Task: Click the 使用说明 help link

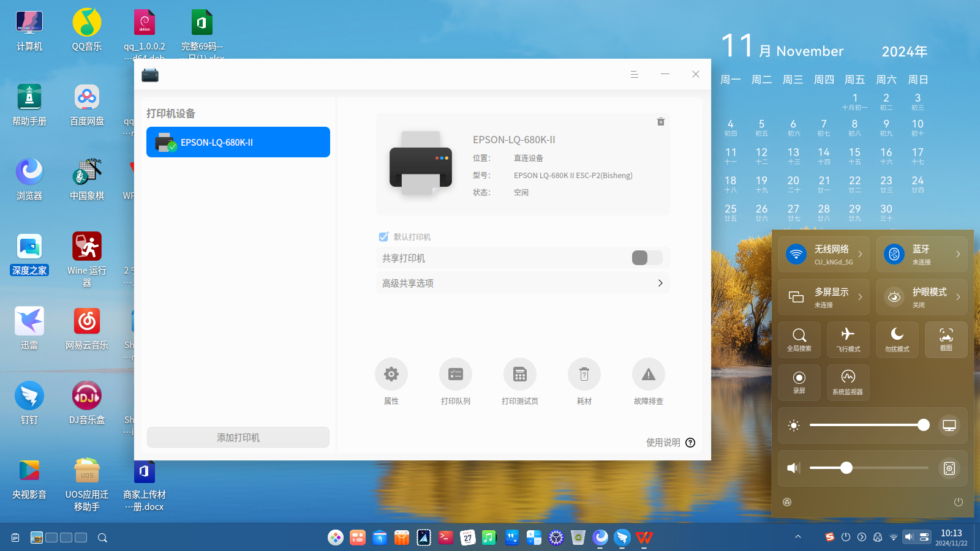Action: pos(671,443)
